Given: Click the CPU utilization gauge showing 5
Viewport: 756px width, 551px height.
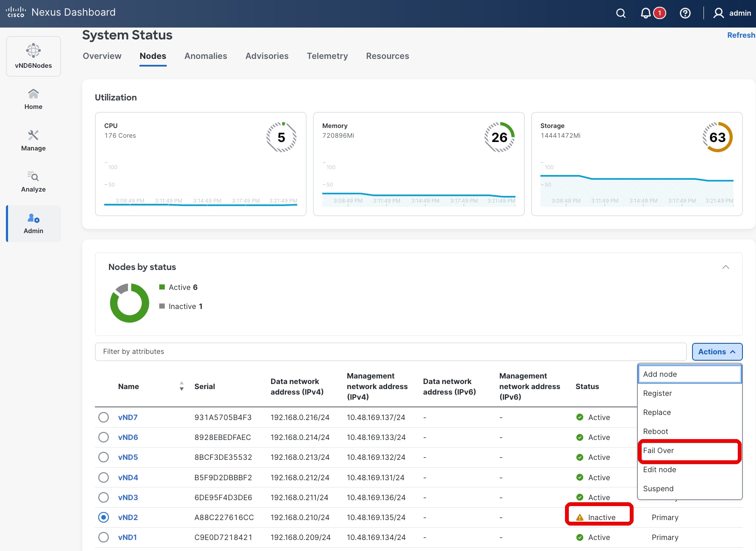Looking at the screenshot, I should pos(281,137).
